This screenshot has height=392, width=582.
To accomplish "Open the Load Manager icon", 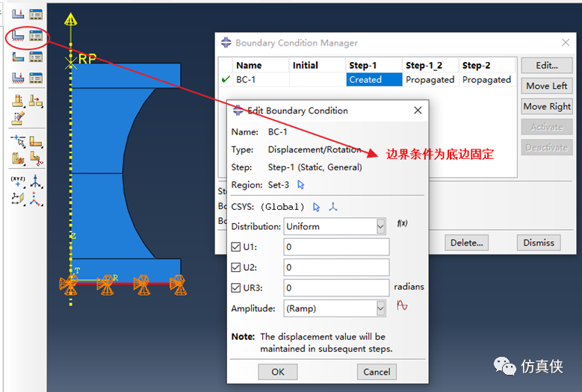I will click(x=36, y=14).
